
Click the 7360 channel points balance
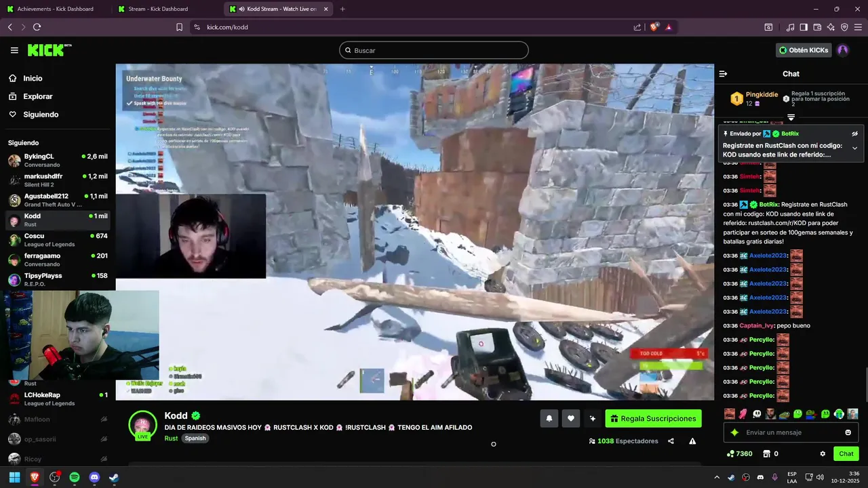[x=739, y=454]
